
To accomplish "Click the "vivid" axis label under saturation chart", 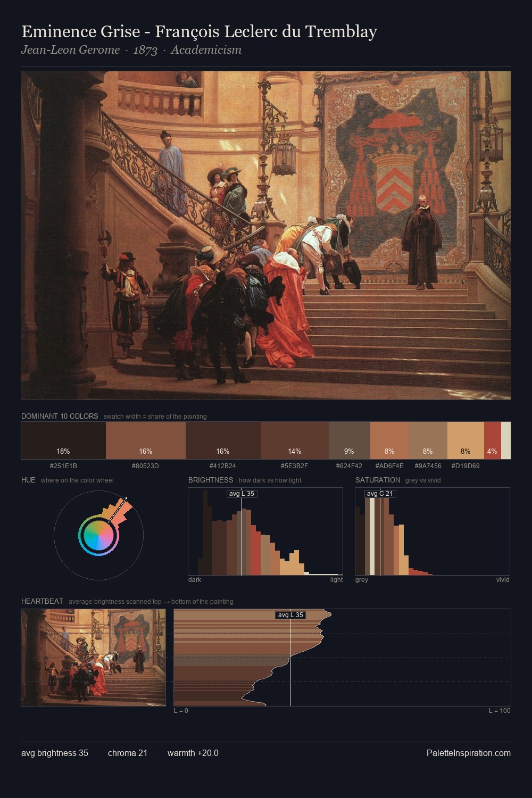I will click(x=503, y=580).
